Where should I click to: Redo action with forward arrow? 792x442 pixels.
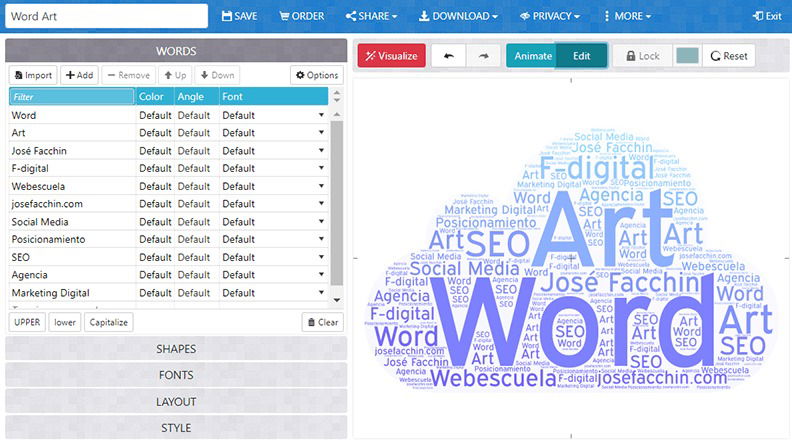pos(483,56)
